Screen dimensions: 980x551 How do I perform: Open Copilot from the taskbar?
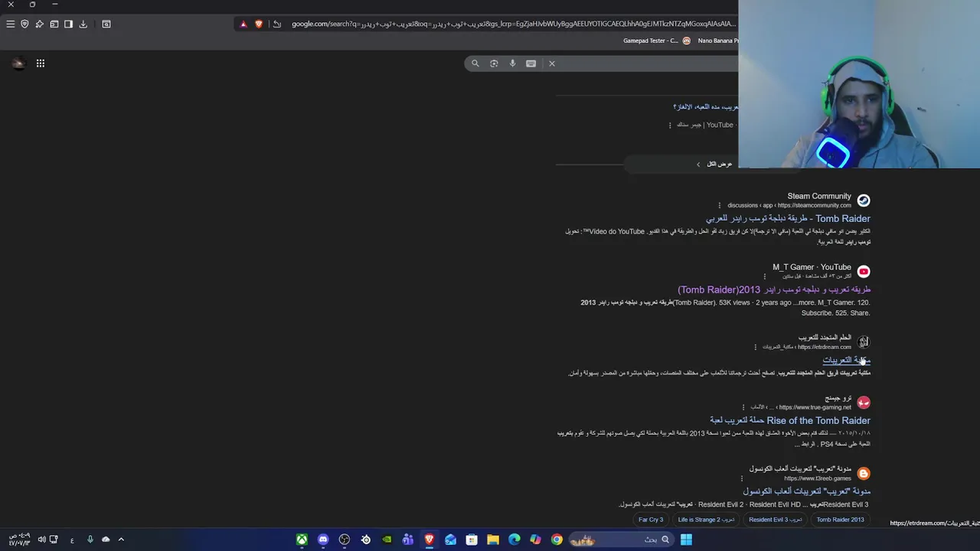point(535,540)
